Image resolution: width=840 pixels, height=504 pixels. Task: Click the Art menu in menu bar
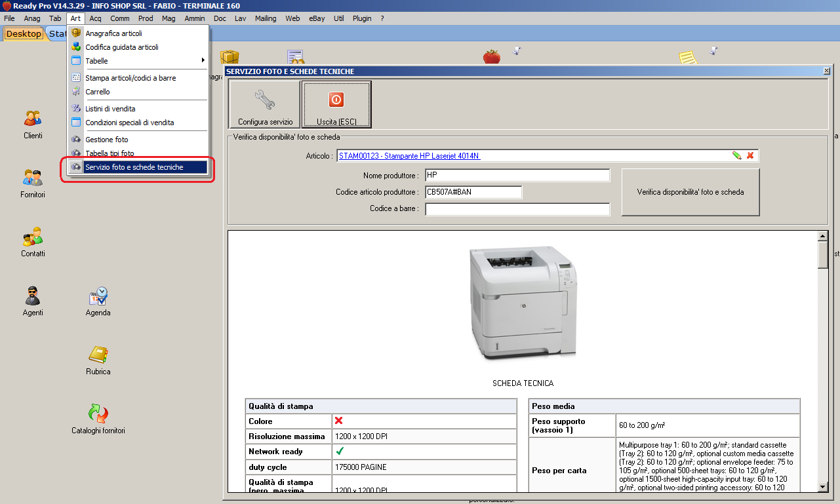coord(76,18)
